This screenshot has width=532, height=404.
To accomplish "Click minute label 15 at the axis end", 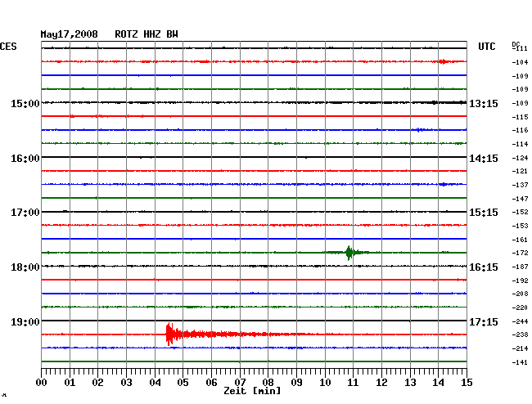I will pyautogui.click(x=467, y=383).
